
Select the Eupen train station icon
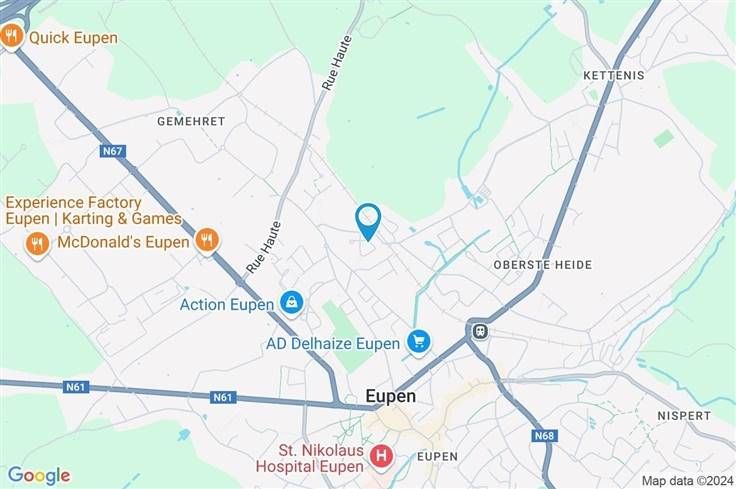tap(479, 331)
